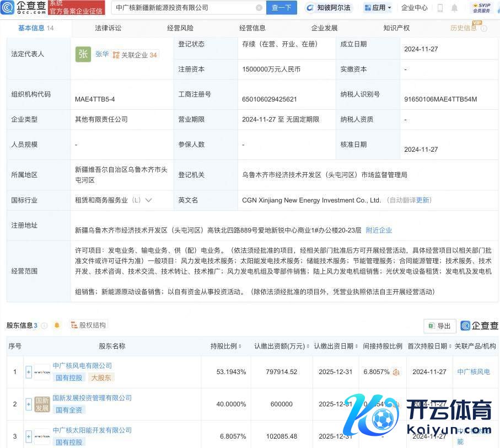This screenshot has width=500, height=448.
Task: Expand the 国标行业 industry chevron
Action: click(x=148, y=200)
